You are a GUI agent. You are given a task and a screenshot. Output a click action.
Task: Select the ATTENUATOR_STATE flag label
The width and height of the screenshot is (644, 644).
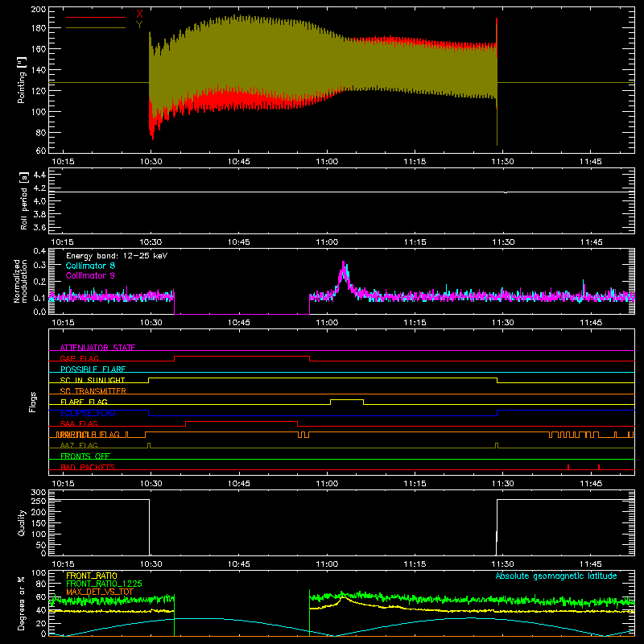(x=97, y=348)
